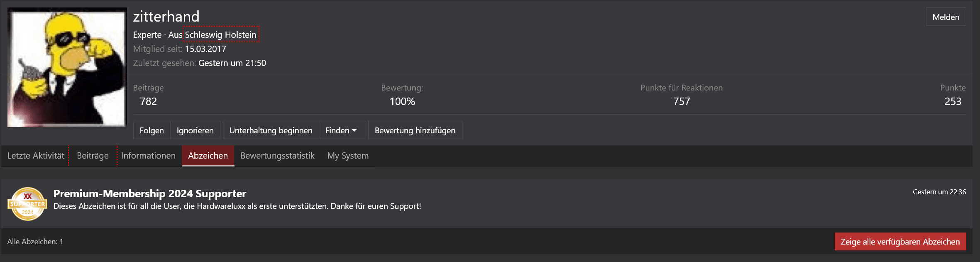Click Zeige alle verfügbaren Abzeichen button

click(x=900, y=242)
